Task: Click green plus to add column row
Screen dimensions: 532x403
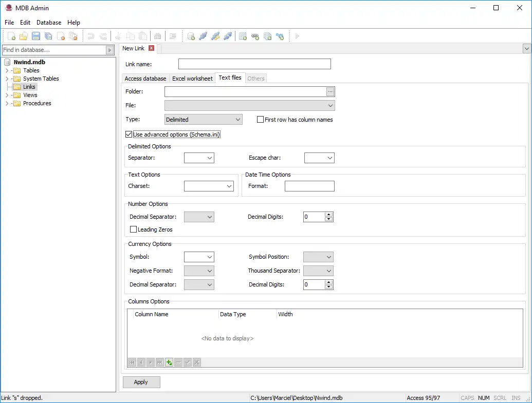Action: tap(169, 362)
